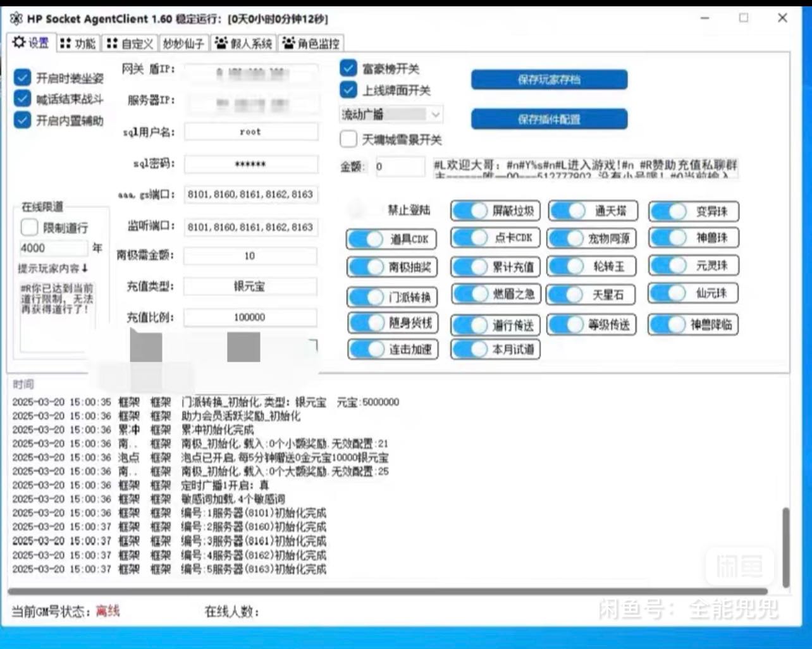Uncheck 开启内置辅助 option
812x649 pixels.
coord(23,120)
